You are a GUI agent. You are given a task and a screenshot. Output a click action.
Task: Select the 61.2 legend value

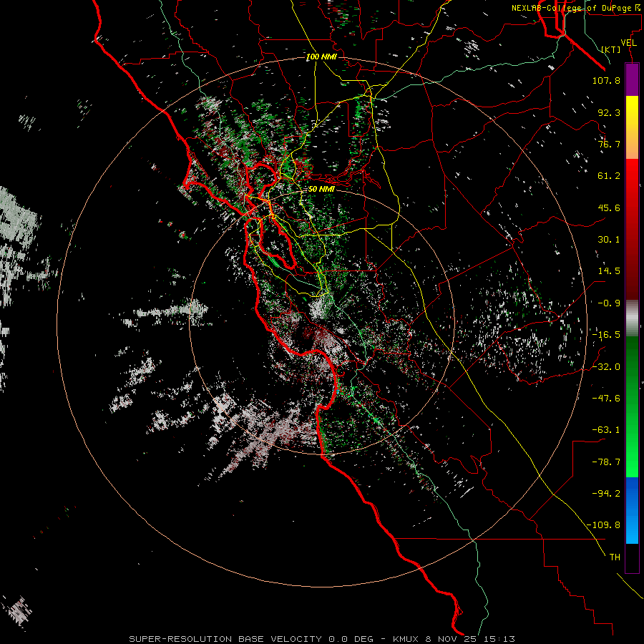[x=609, y=176]
